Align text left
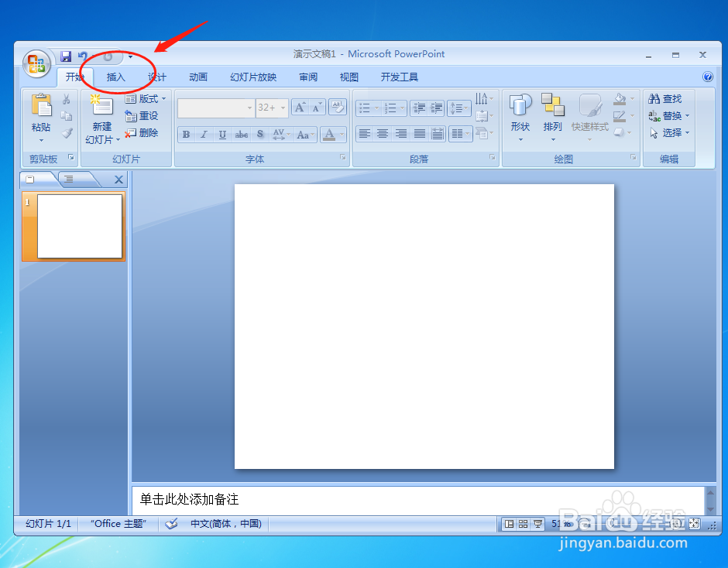Image resolution: width=728 pixels, height=568 pixels. point(365,134)
